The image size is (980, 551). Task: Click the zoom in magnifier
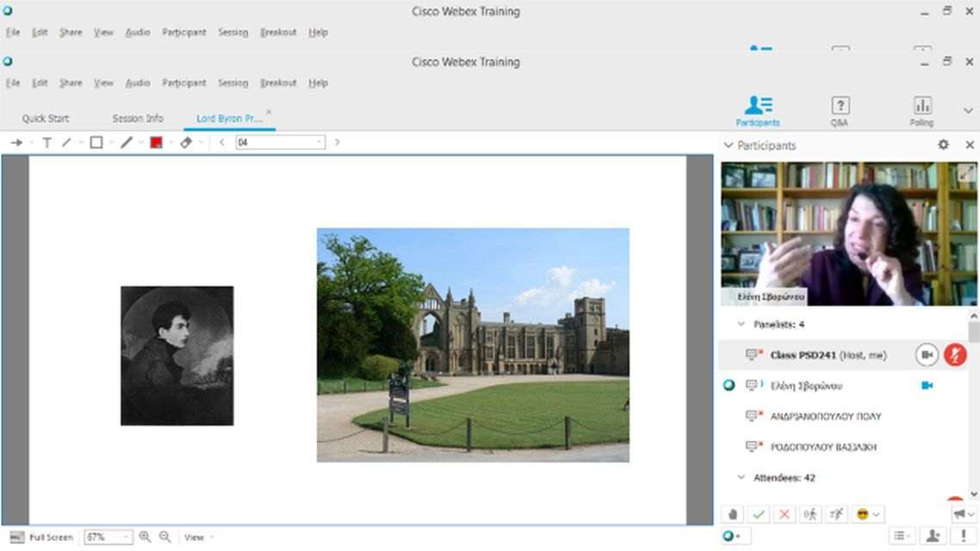click(145, 537)
